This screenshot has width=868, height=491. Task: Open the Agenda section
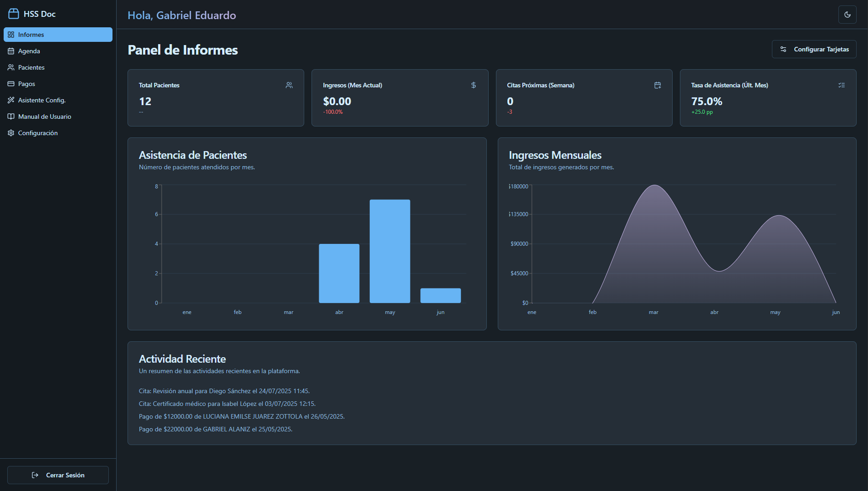point(29,51)
